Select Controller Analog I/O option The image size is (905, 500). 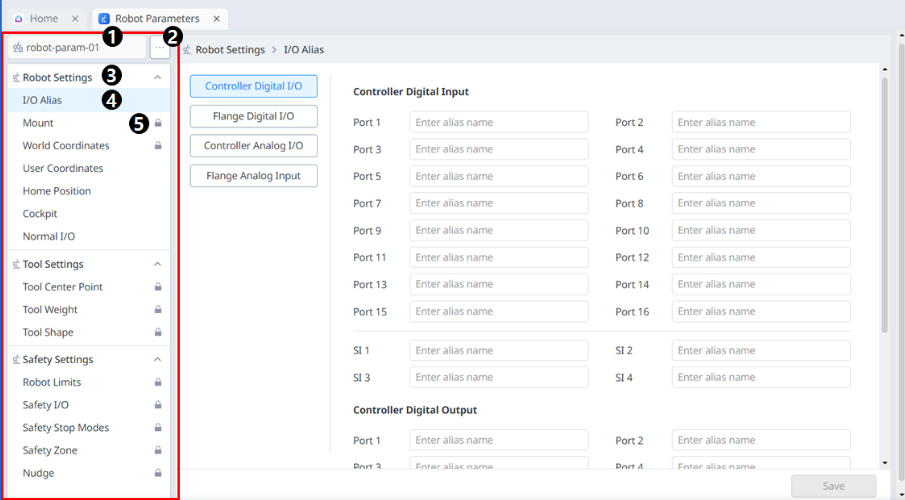point(253,146)
